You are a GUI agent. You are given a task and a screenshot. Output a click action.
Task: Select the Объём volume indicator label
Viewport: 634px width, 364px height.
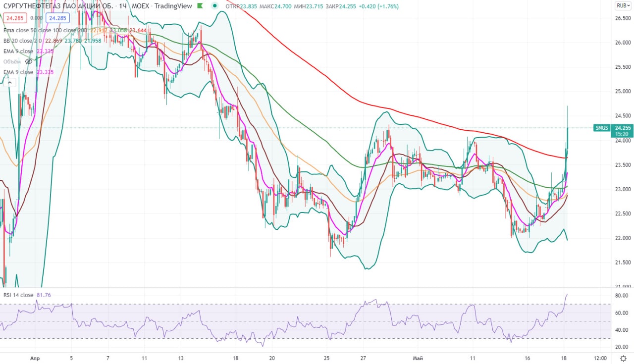[12, 61]
